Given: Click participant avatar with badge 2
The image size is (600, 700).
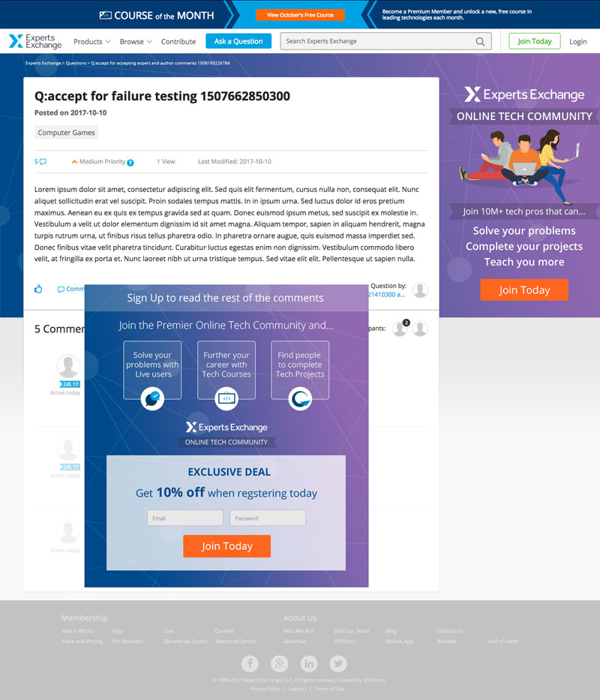Looking at the screenshot, I should (x=400, y=329).
